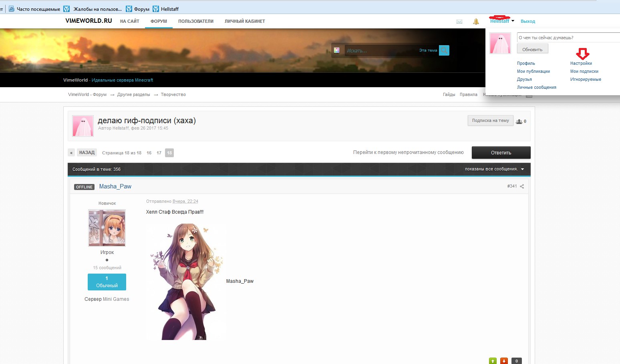Click VimeWorld - Форум breadcrumb

(87, 94)
